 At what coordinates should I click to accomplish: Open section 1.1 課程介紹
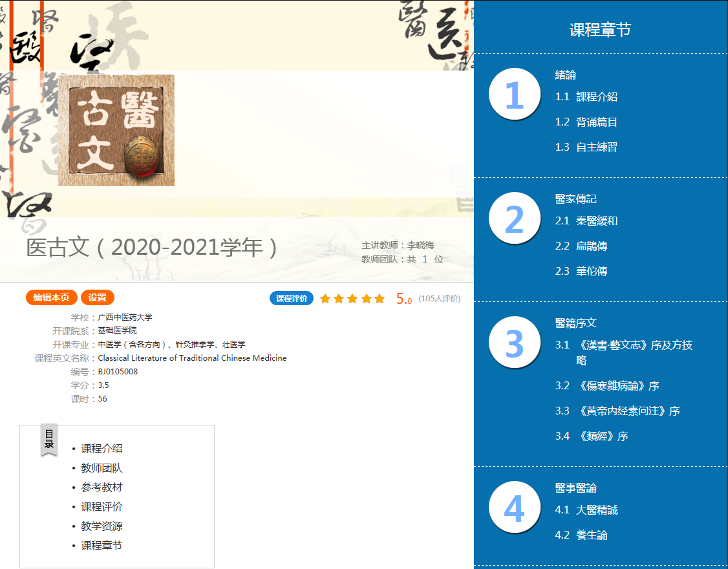click(586, 97)
